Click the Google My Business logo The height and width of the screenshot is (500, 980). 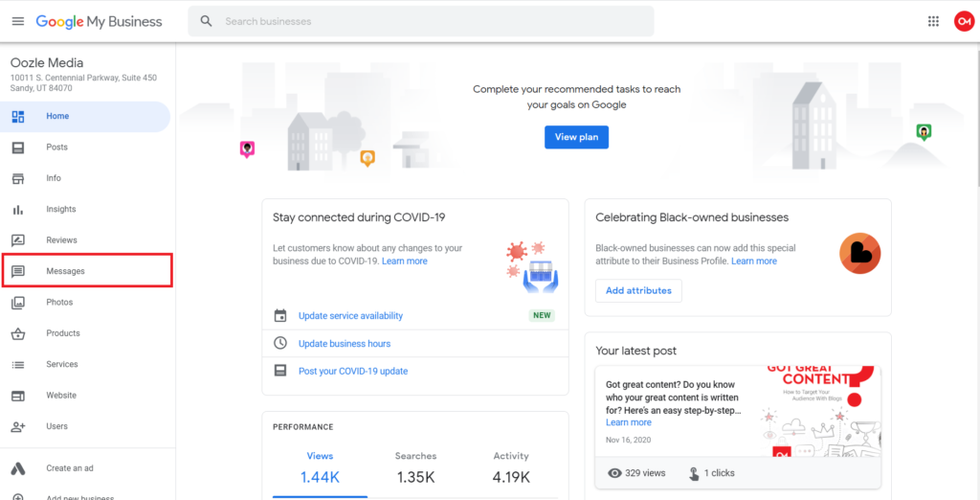[99, 21]
